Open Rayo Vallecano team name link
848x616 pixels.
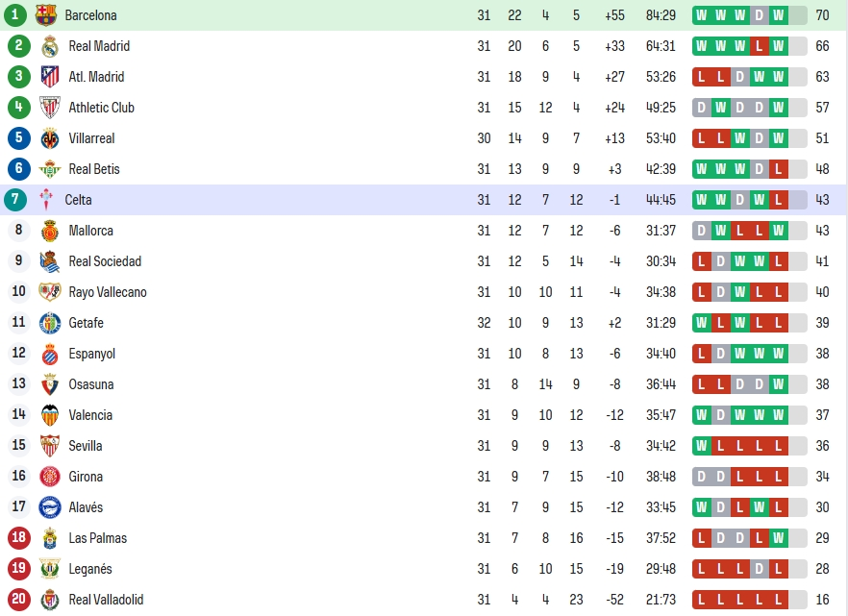coord(108,292)
